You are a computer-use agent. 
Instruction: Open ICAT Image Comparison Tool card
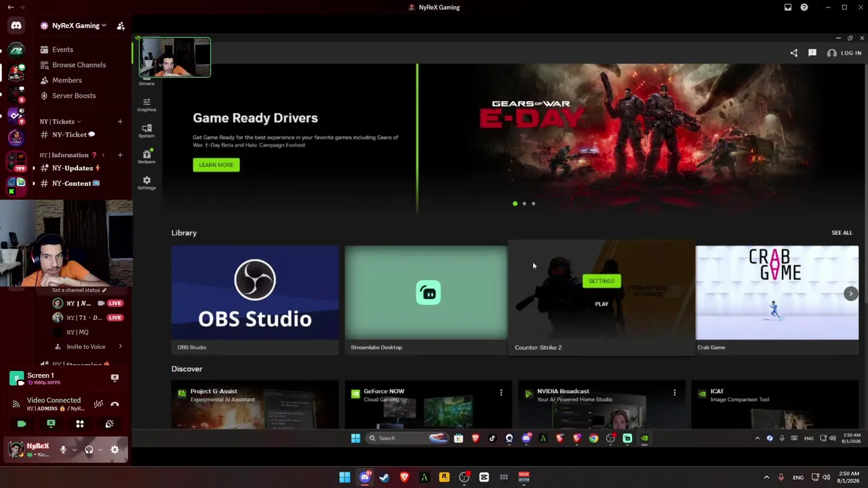[775, 405]
